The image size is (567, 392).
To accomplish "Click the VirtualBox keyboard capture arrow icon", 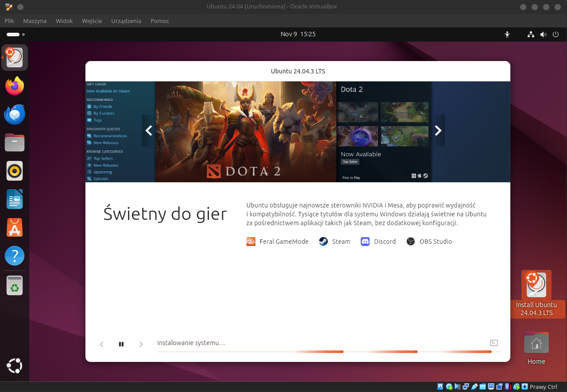I will point(525,387).
